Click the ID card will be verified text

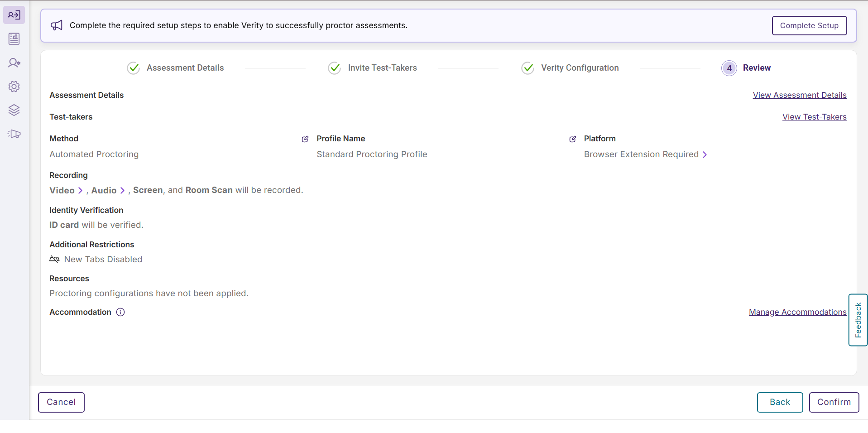[x=96, y=225]
